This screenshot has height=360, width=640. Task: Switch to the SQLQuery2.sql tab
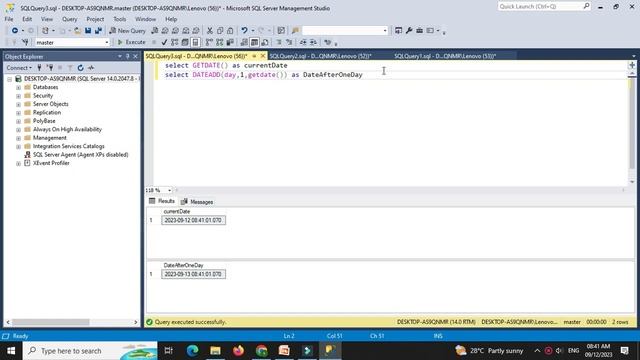pos(320,56)
